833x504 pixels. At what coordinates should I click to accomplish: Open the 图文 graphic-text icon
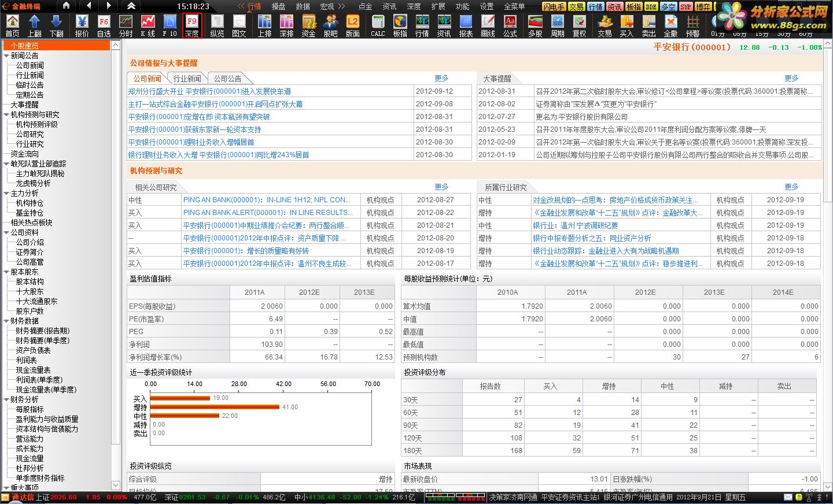pos(239,25)
